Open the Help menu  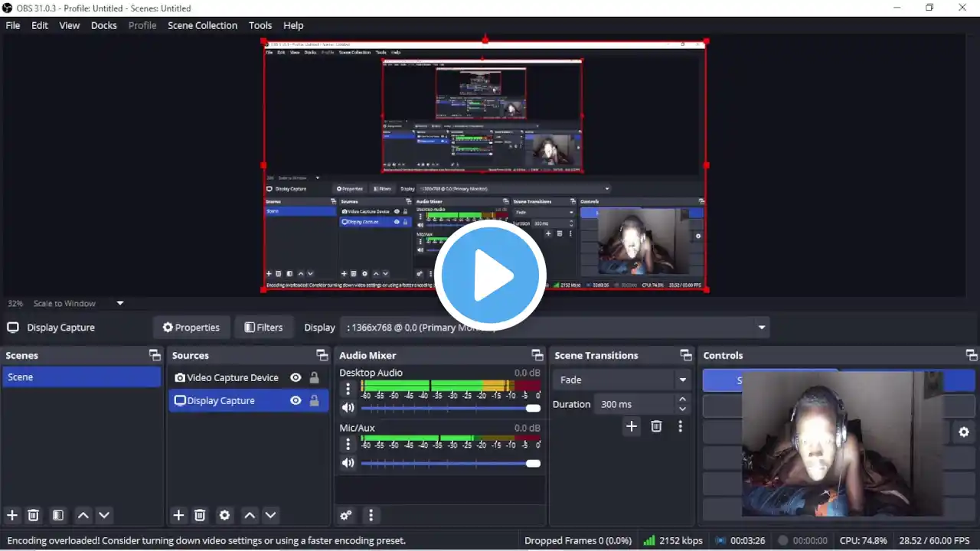(293, 25)
